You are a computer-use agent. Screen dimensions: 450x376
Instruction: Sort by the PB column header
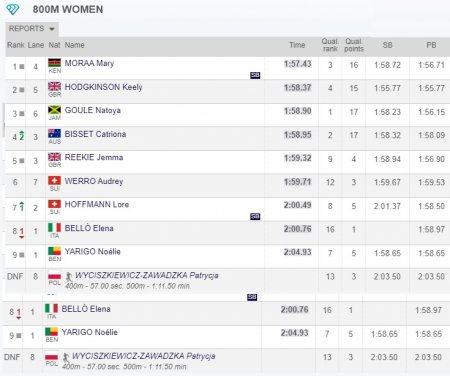click(x=431, y=45)
